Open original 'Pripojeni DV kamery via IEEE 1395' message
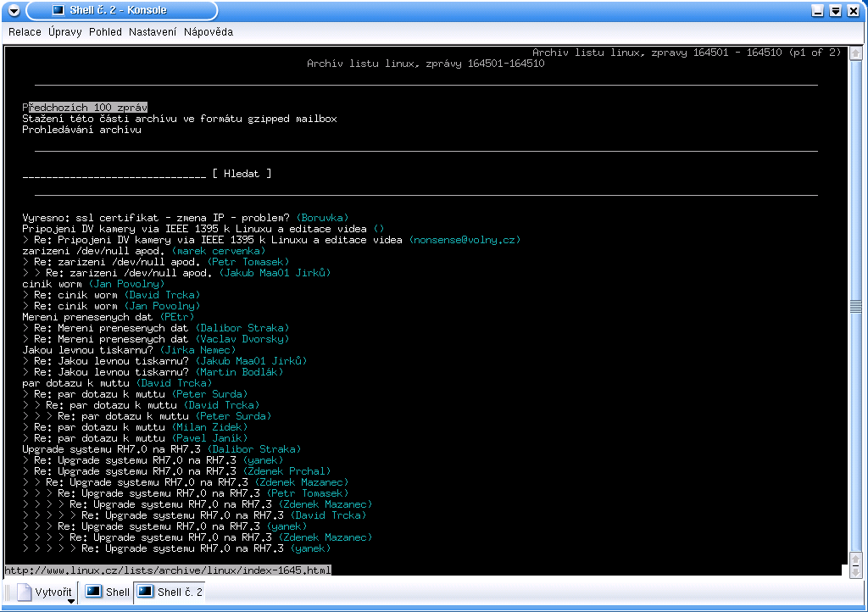The image size is (868, 612). pyautogui.click(x=194, y=229)
